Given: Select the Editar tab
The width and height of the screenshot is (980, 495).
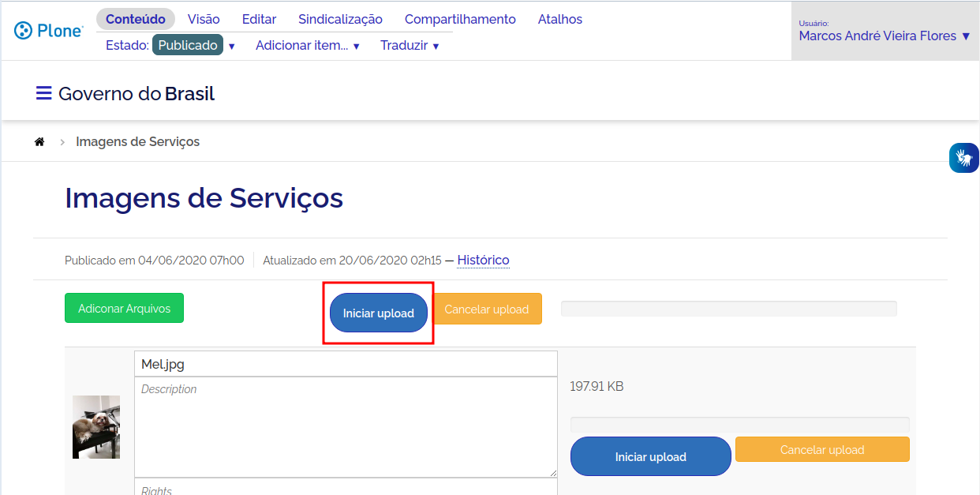Looking at the screenshot, I should [259, 19].
